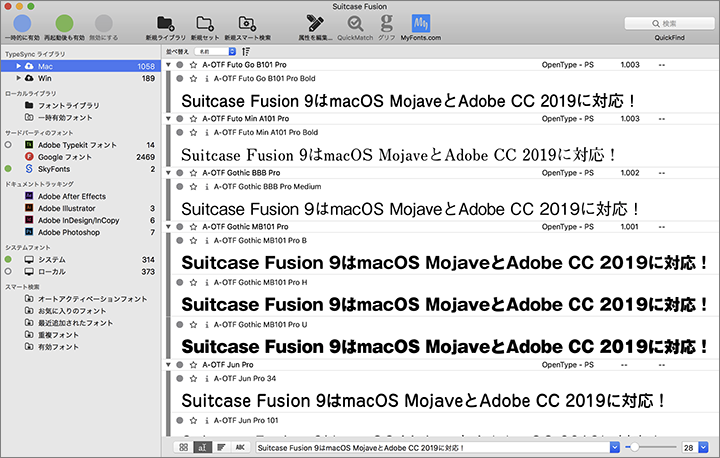This screenshot has height=458, width=720.
Task: Open the 重複フォント smart search
Action: click(80, 335)
